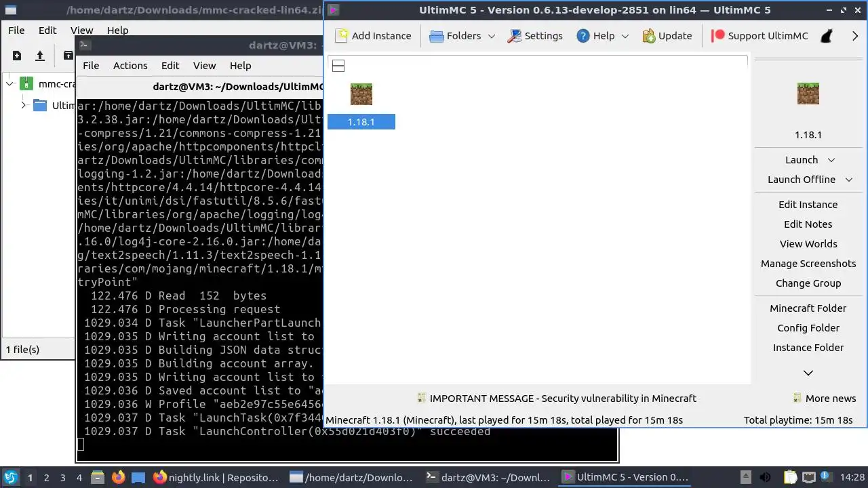The image size is (868, 488).
Task: Click the Folders icon in toolbar
Action: pos(437,36)
